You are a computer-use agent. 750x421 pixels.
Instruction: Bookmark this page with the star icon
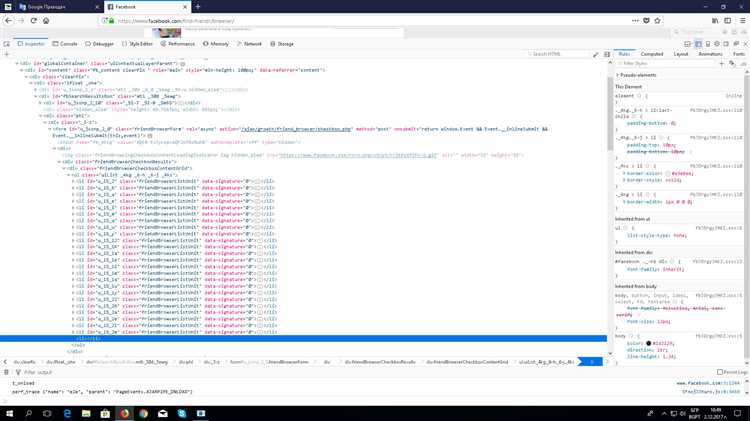pyautogui.click(x=657, y=21)
